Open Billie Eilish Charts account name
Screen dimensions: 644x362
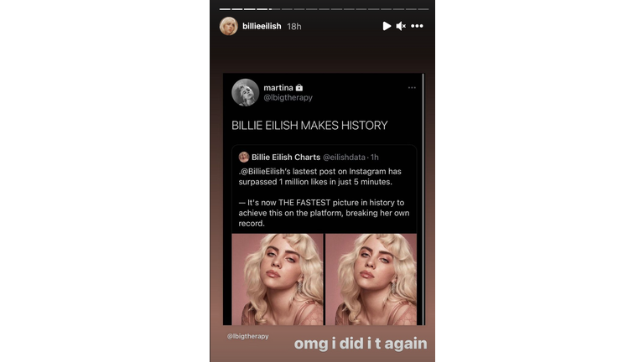point(286,158)
